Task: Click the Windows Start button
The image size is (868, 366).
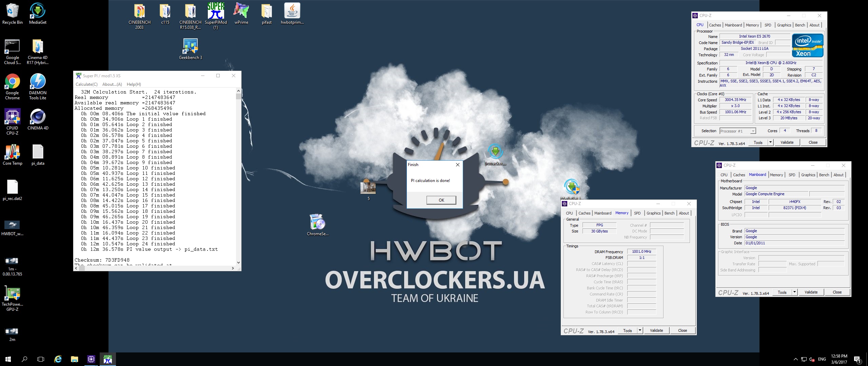Action: pyautogui.click(x=8, y=359)
